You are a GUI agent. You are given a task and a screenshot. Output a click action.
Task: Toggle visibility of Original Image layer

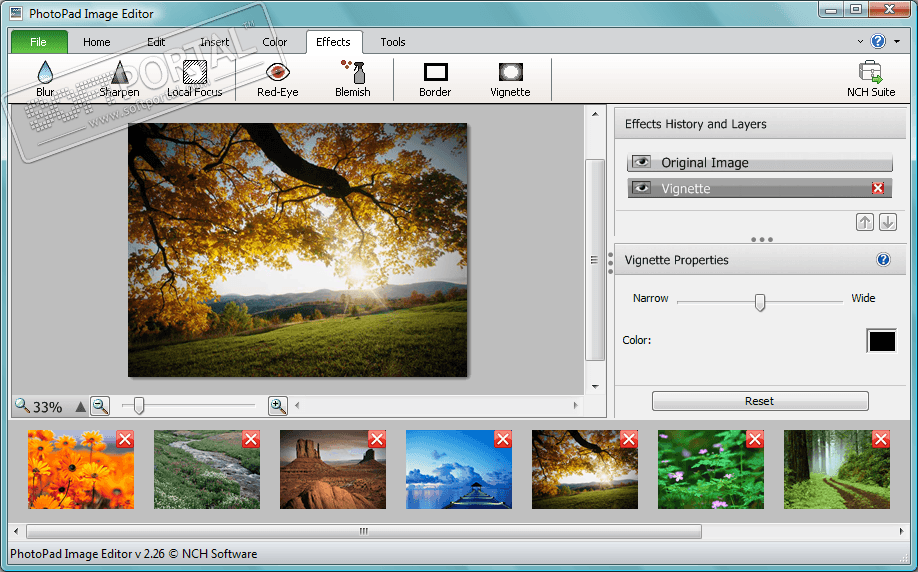642,162
